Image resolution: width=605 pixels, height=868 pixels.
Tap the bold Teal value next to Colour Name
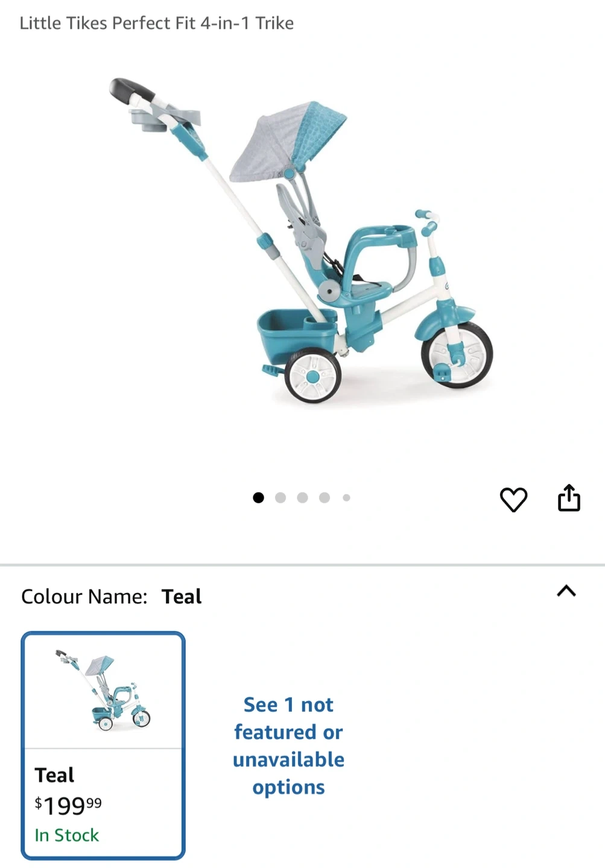(182, 596)
